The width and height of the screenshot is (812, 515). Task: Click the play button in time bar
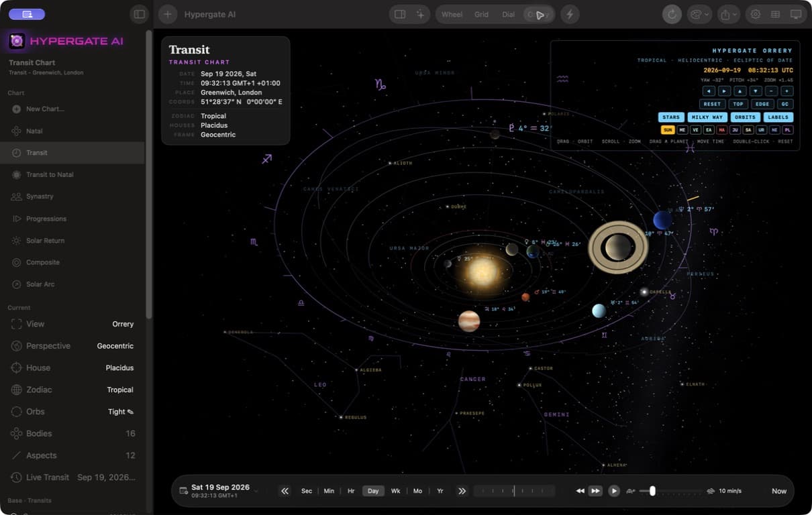click(614, 491)
